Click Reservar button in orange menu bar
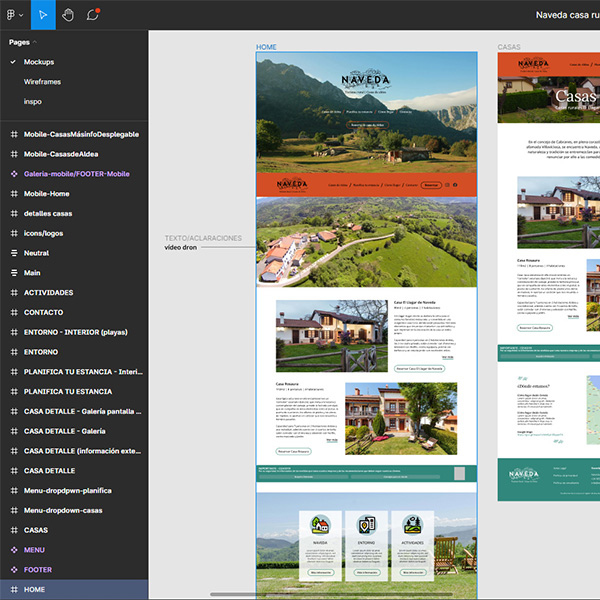The height and width of the screenshot is (600, 600). click(x=431, y=185)
